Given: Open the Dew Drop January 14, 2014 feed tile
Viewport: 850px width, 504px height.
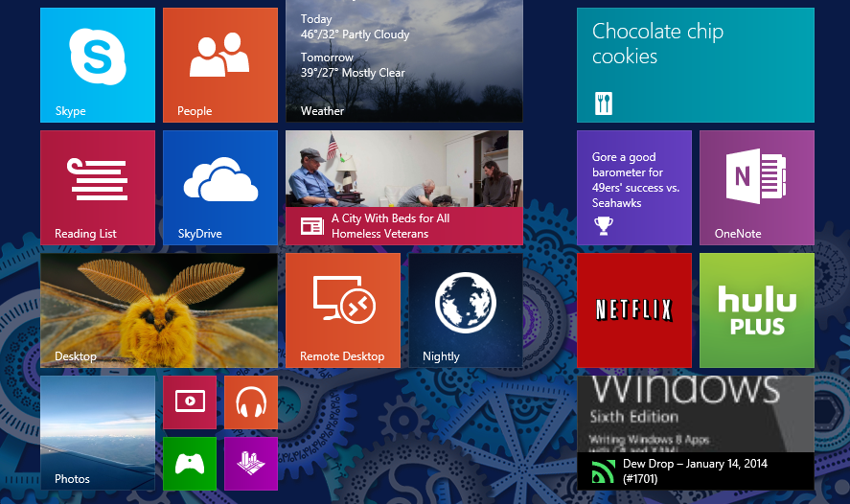Looking at the screenshot, I should tap(696, 433).
